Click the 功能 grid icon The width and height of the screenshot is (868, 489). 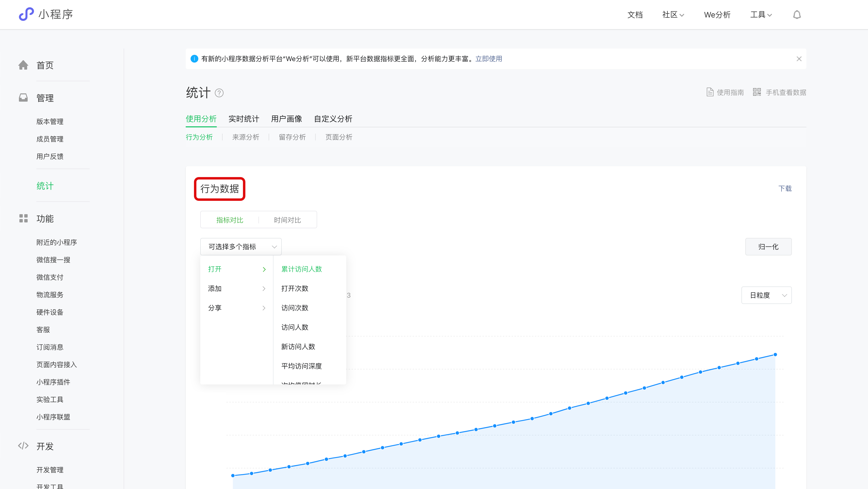tap(23, 218)
